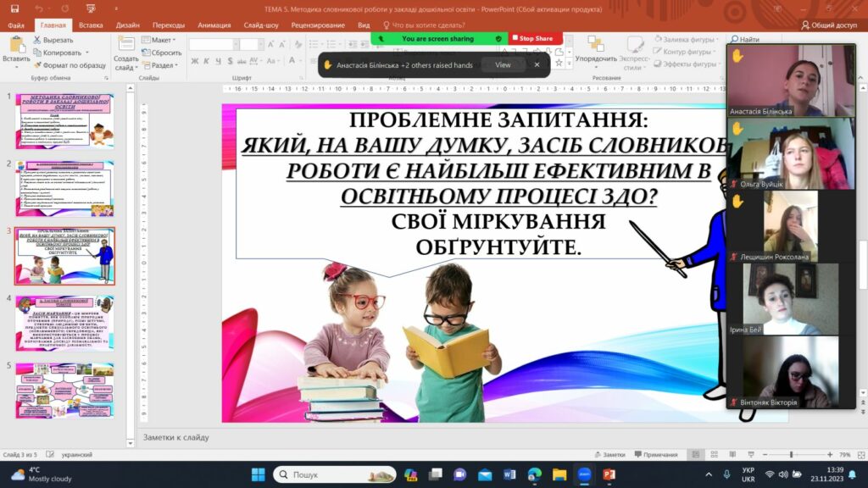Viewport: 868px width, 488px height.
Task: Select slide 4 thumbnail in panel
Action: point(64,323)
